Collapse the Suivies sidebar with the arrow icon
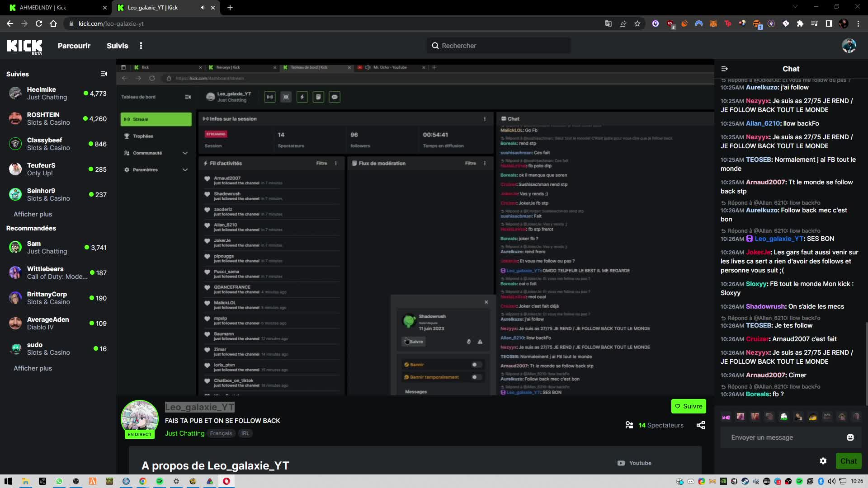The image size is (868, 488). pos(104,74)
